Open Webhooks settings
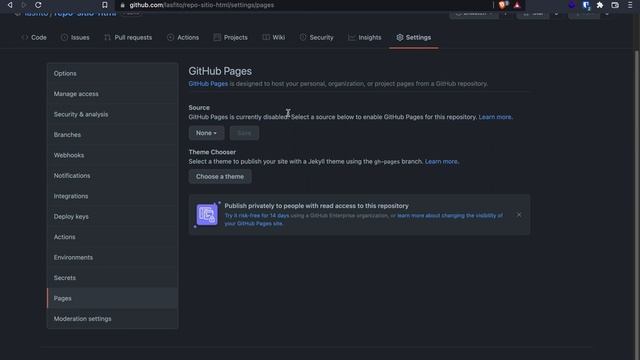The image size is (640, 360). [x=112, y=155]
